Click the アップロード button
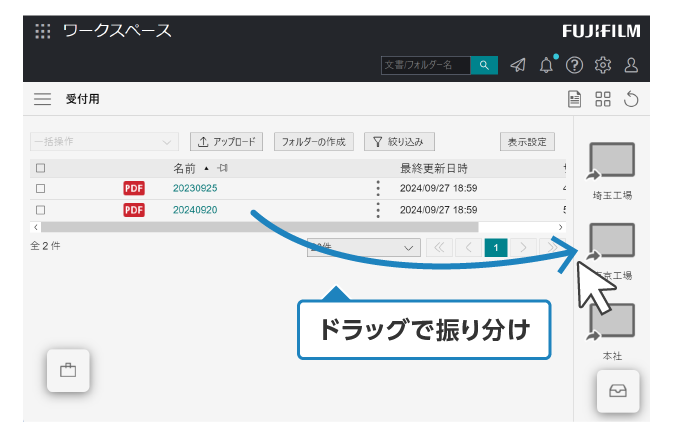This screenshot has width=686, height=431. tap(226, 142)
